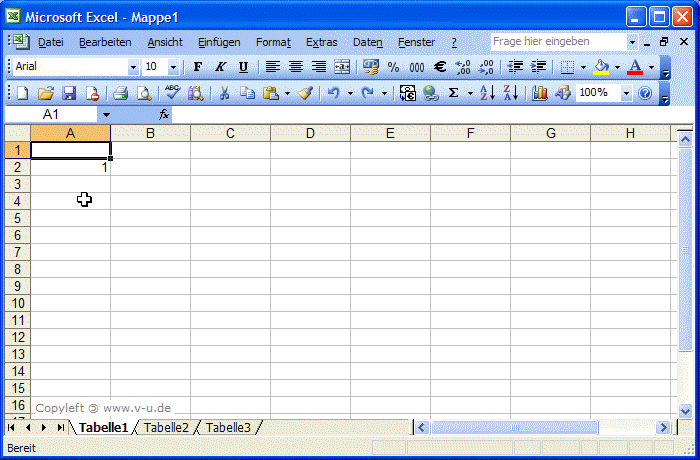Screen dimensions: 700x460
Task: Open font name Arial dropdown
Action: tap(133, 67)
